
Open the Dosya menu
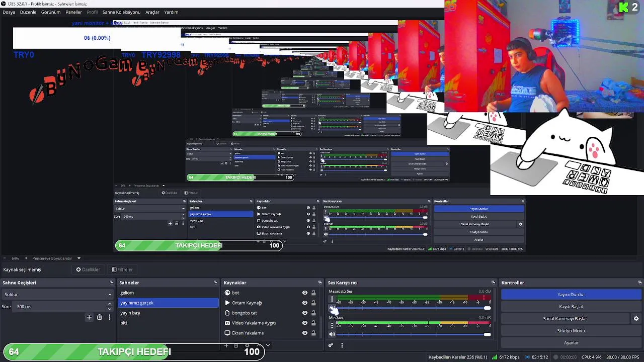tap(9, 12)
